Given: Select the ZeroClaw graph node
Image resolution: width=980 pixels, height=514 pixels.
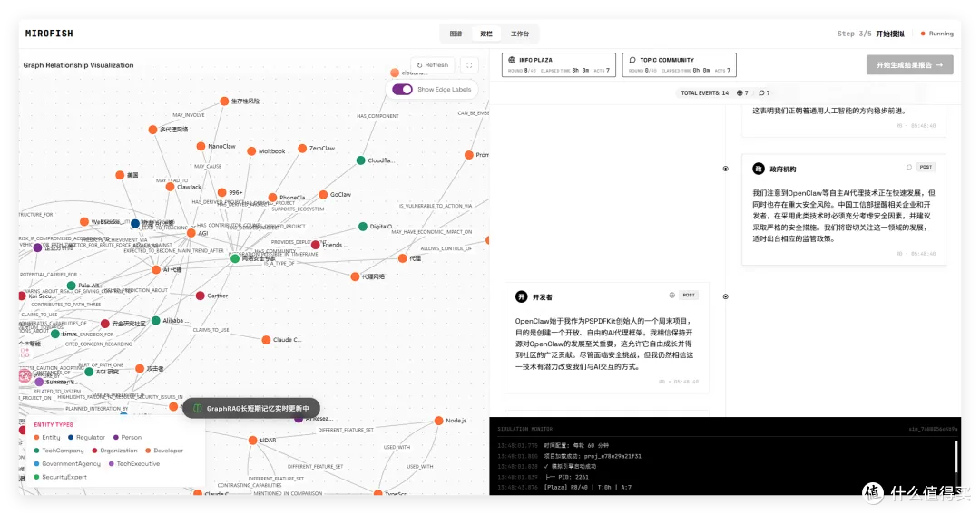Looking at the screenshot, I should pyautogui.click(x=302, y=149).
